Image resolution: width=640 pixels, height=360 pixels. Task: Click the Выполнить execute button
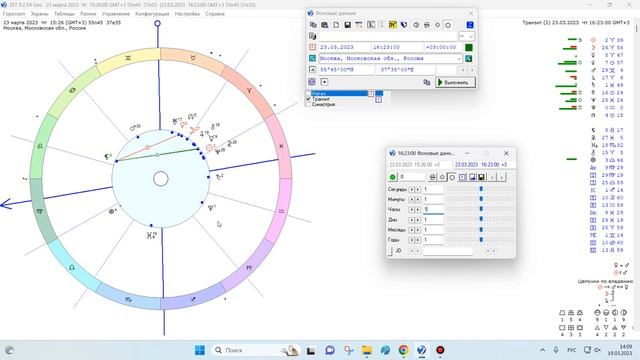456,82
